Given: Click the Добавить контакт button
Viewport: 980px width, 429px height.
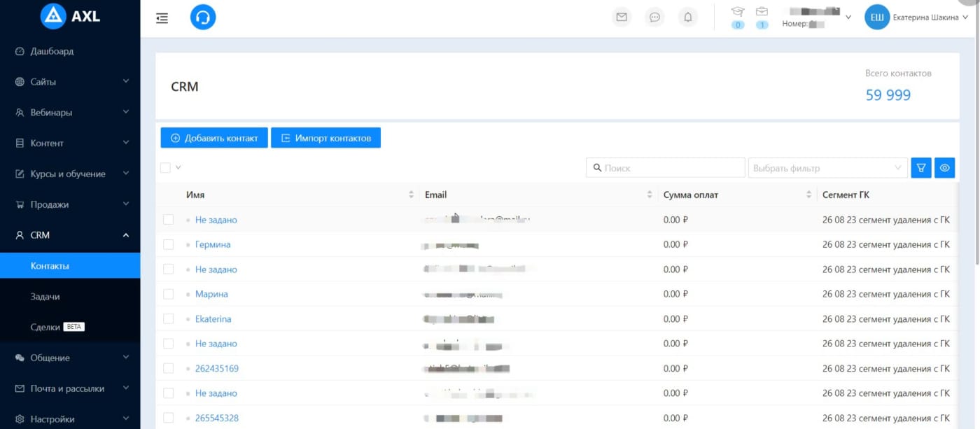Looking at the screenshot, I should click(214, 138).
